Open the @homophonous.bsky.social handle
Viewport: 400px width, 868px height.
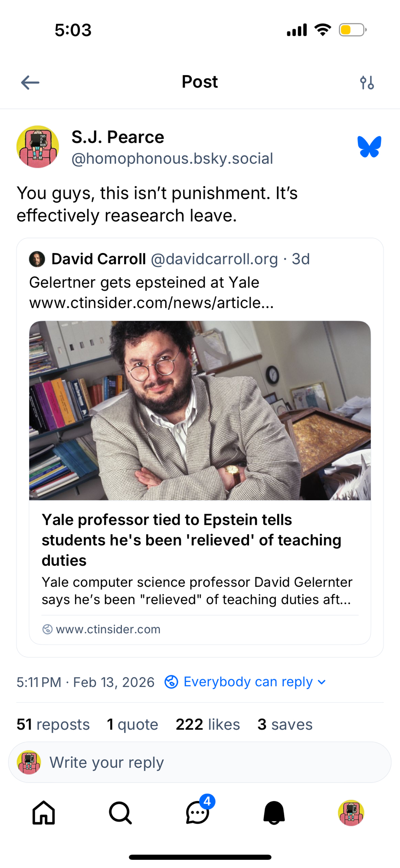click(x=172, y=159)
